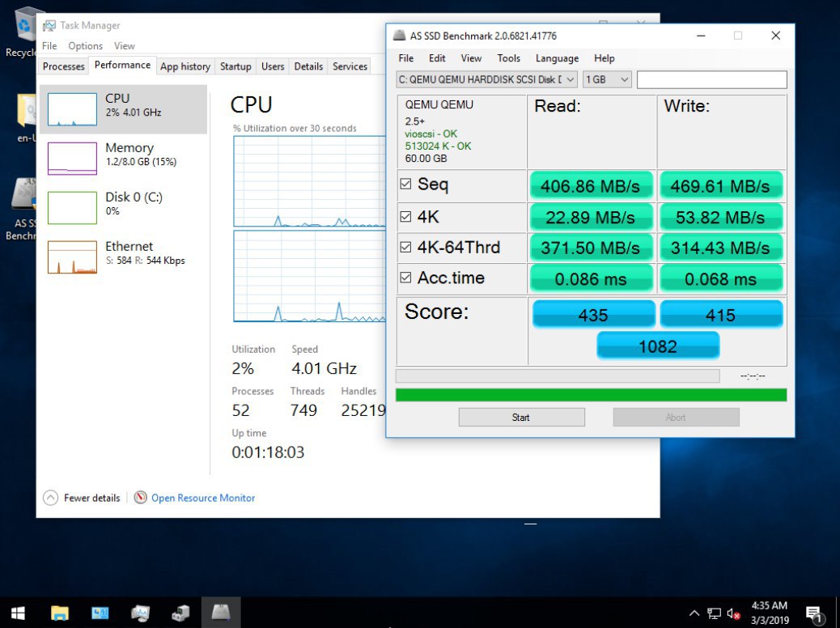Open the drive selection dropdown
840x628 pixels.
click(487, 79)
